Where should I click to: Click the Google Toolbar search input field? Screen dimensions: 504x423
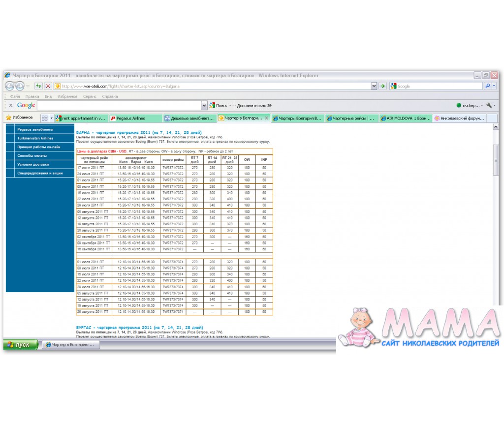[x=119, y=105]
